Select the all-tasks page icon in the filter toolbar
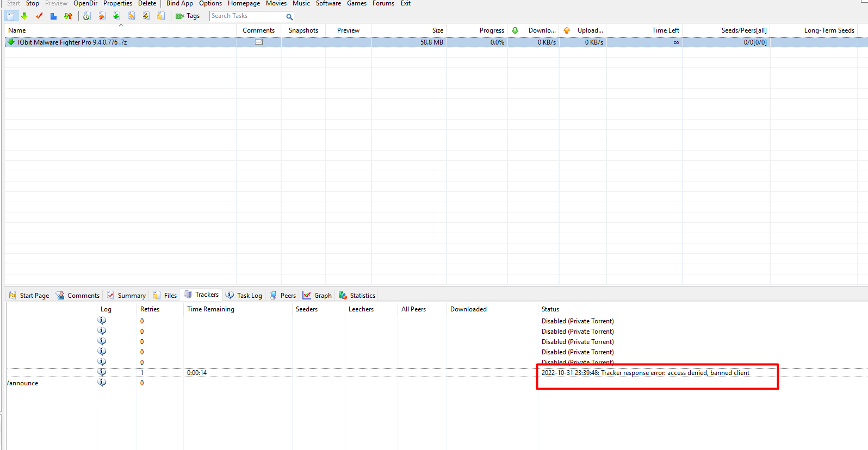This screenshot has width=868, height=450. 10,16
